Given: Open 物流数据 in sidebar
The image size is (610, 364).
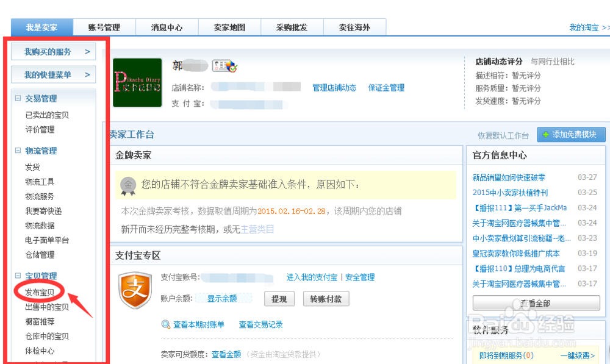Looking at the screenshot, I should click(40, 226).
